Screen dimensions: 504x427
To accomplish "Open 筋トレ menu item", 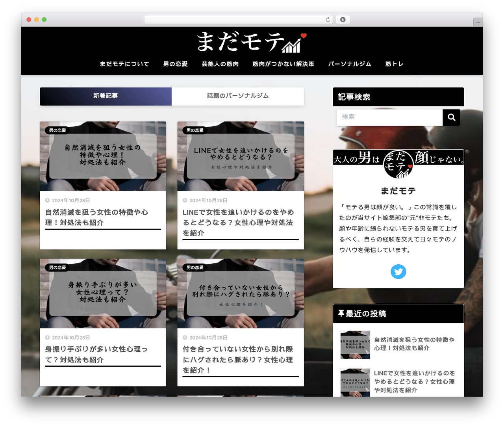I will [395, 64].
